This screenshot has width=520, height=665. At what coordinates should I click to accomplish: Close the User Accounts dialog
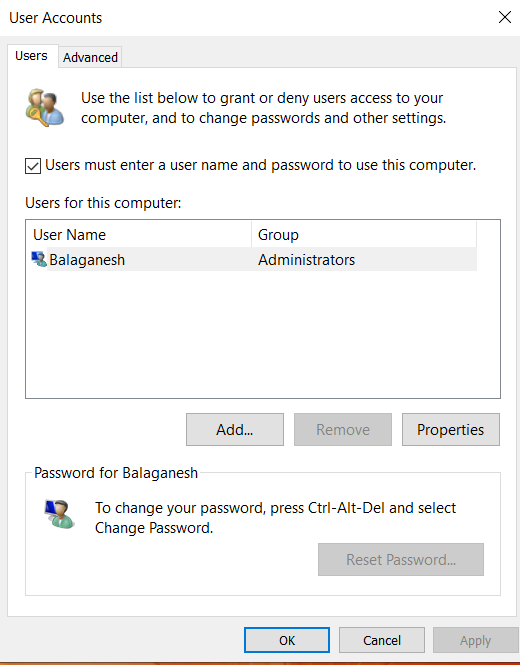point(505,17)
